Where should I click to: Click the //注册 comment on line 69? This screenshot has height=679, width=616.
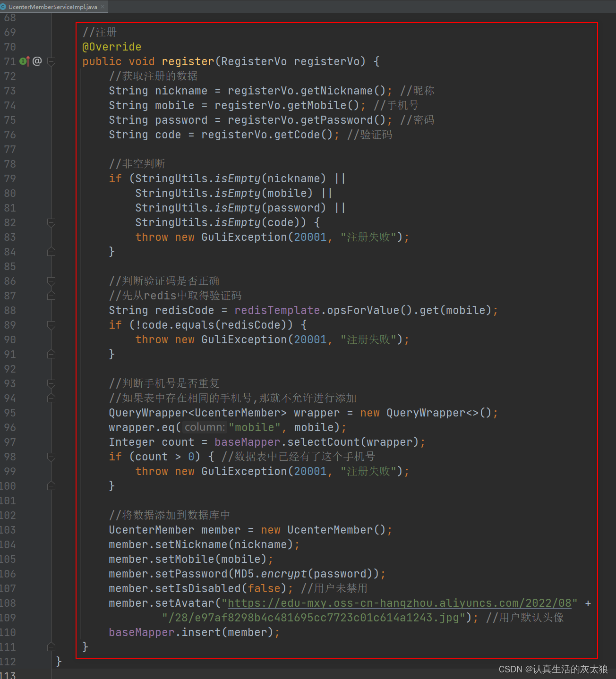[x=99, y=32]
